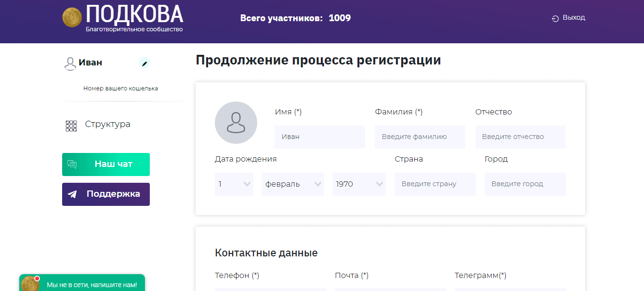Click the user silhouette icon next to Иван
Screen dimensions: 644x291
pyautogui.click(x=70, y=63)
